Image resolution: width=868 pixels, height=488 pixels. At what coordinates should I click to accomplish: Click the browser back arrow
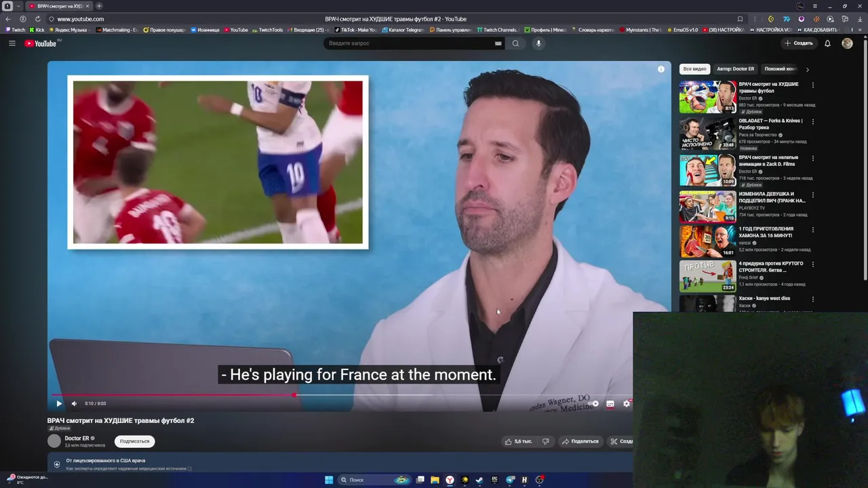point(8,19)
